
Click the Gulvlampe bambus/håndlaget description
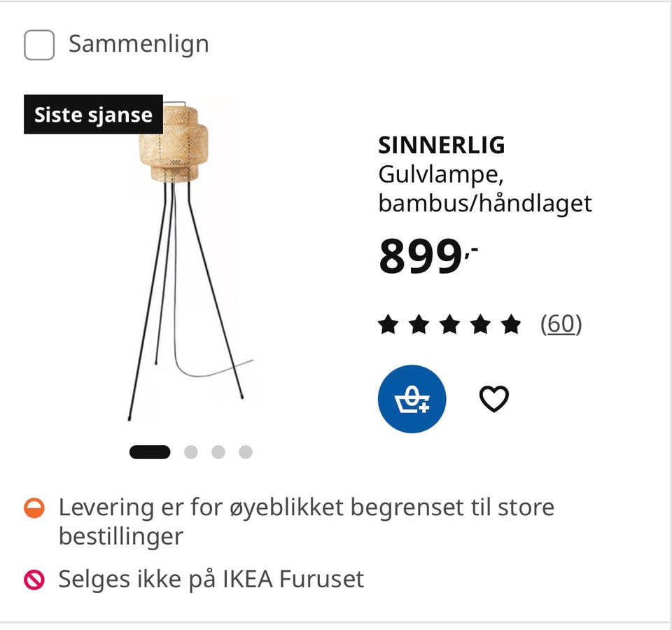click(484, 188)
